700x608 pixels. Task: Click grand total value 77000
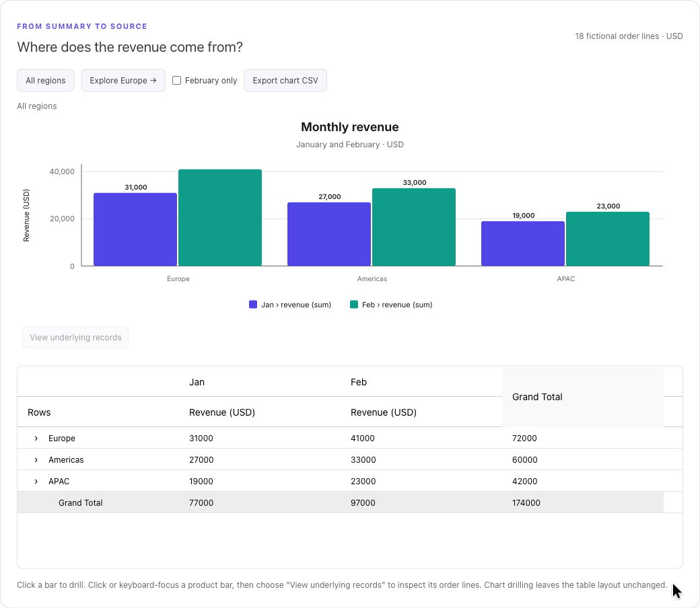(x=201, y=502)
